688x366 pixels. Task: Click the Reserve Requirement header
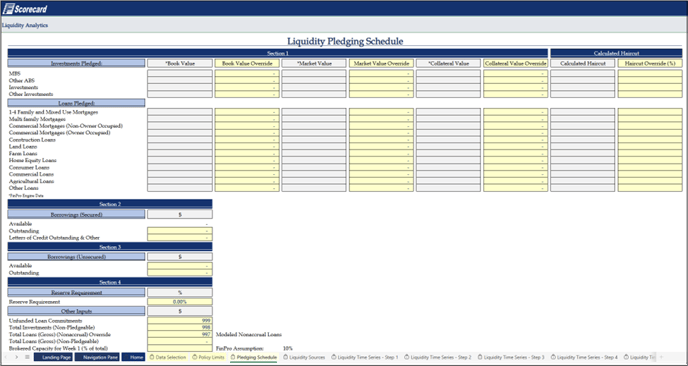76,292
